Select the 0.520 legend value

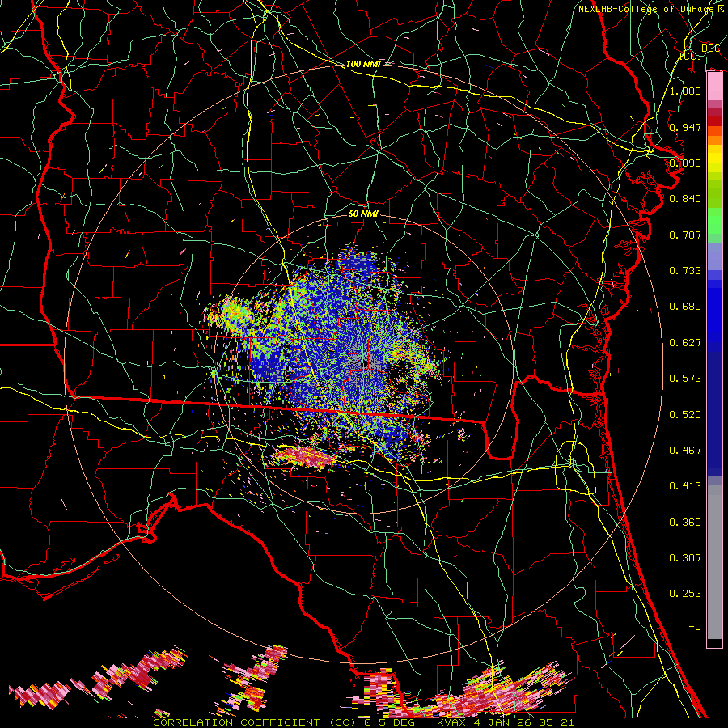coord(685,415)
